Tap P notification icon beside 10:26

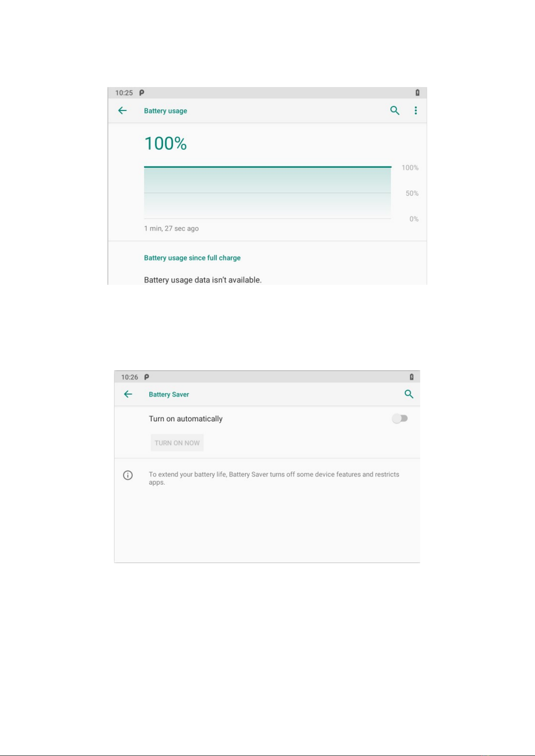[146, 377]
